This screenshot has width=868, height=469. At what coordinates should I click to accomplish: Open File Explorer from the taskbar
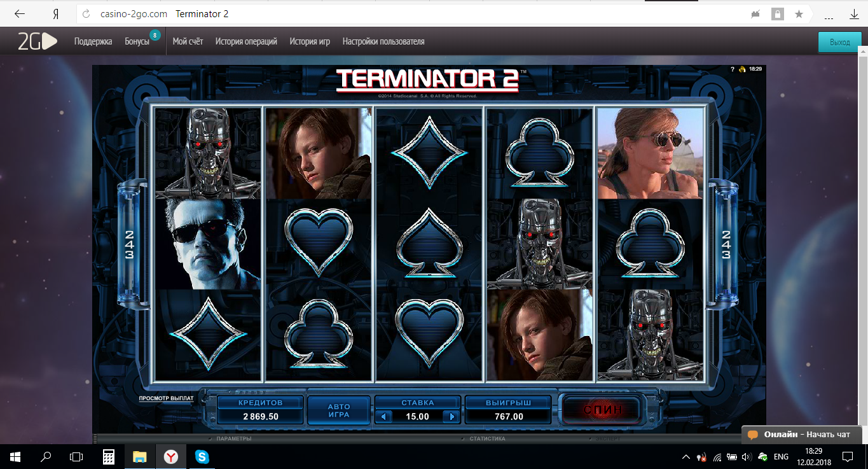(139, 456)
